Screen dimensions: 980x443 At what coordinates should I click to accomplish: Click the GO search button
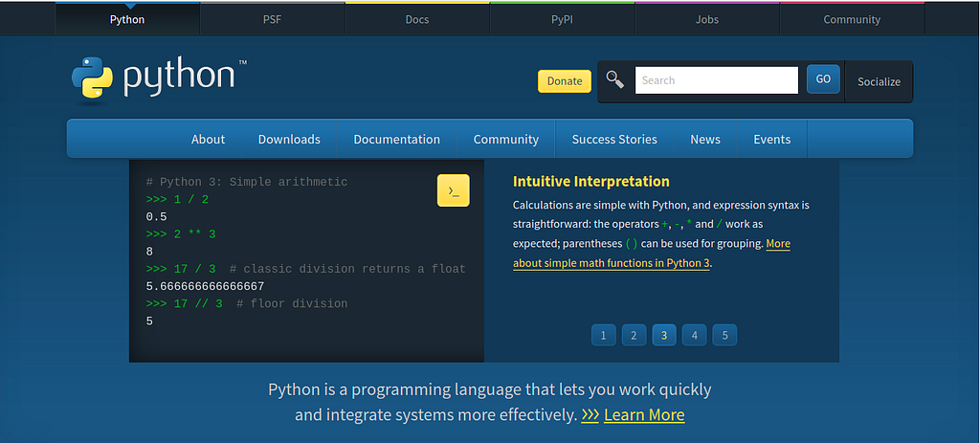coord(823,79)
